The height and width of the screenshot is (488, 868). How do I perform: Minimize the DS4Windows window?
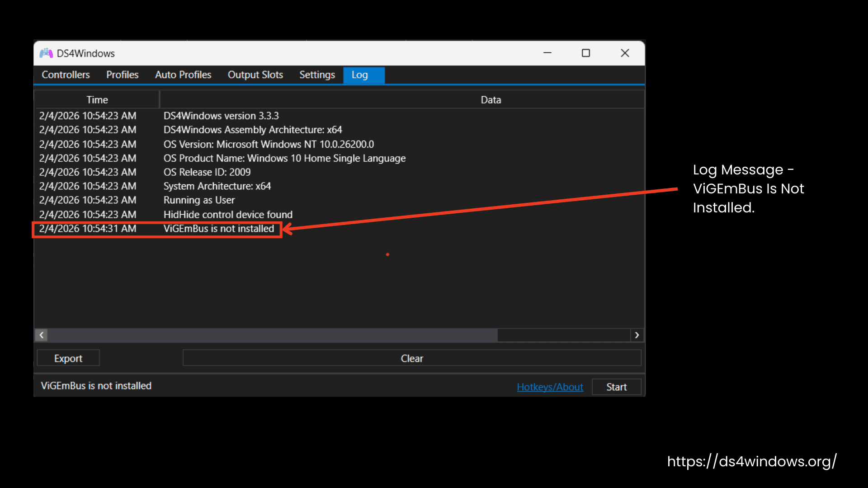coord(547,53)
